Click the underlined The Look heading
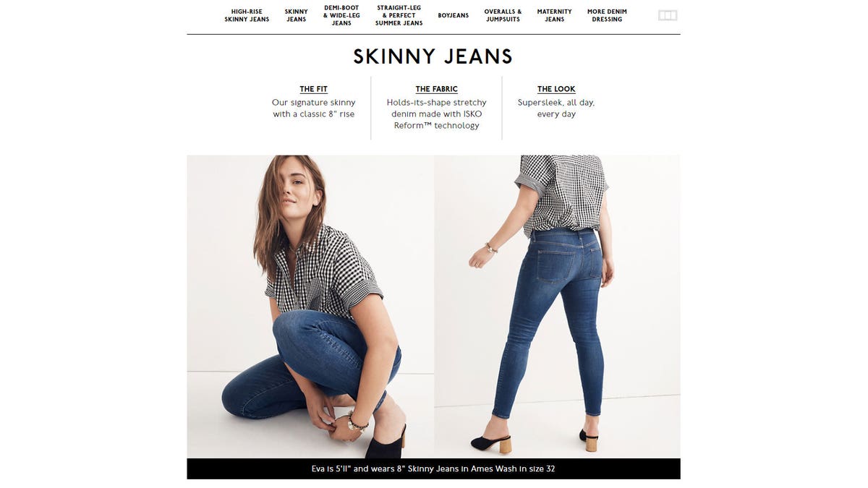This screenshot has width=868, height=488. point(556,89)
